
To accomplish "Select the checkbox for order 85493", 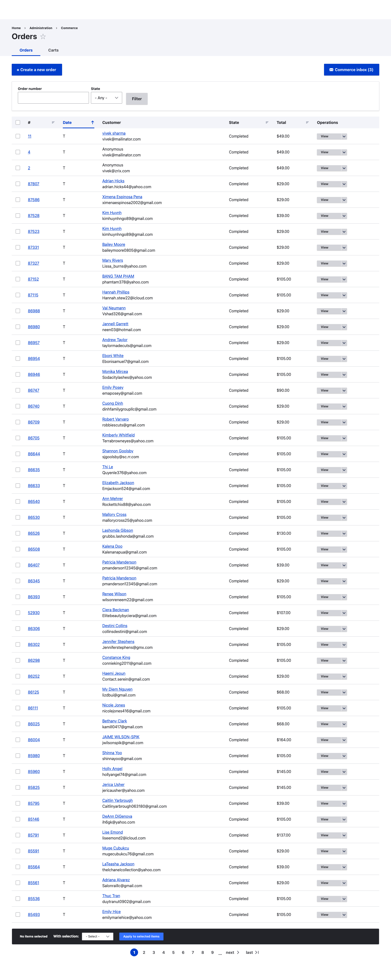I will (x=18, y=914).
